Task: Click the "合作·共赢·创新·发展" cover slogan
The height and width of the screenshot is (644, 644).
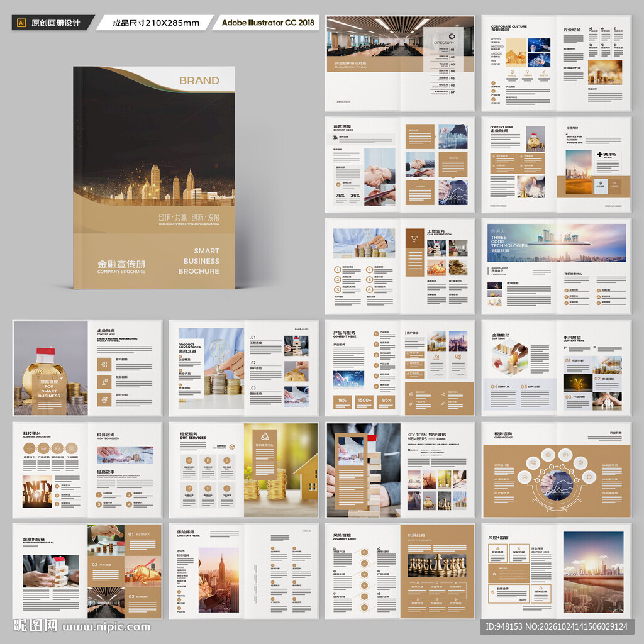Action: point(189,217)
